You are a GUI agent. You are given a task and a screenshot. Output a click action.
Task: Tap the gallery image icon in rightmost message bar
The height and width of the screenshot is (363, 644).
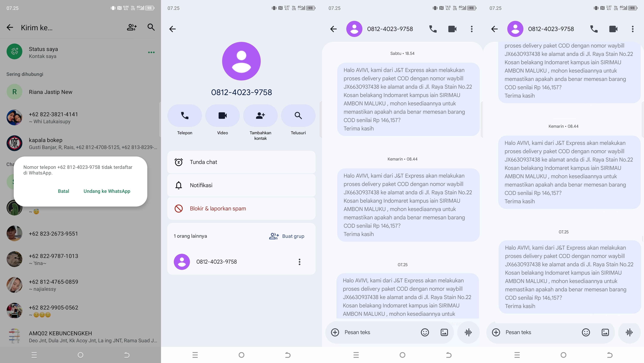click(605, 332)
